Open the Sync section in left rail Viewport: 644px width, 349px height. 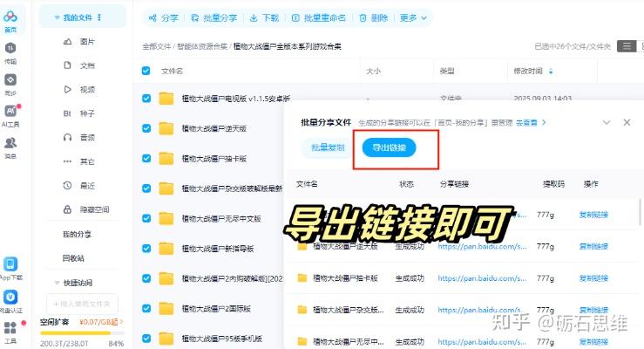[10, 84]
